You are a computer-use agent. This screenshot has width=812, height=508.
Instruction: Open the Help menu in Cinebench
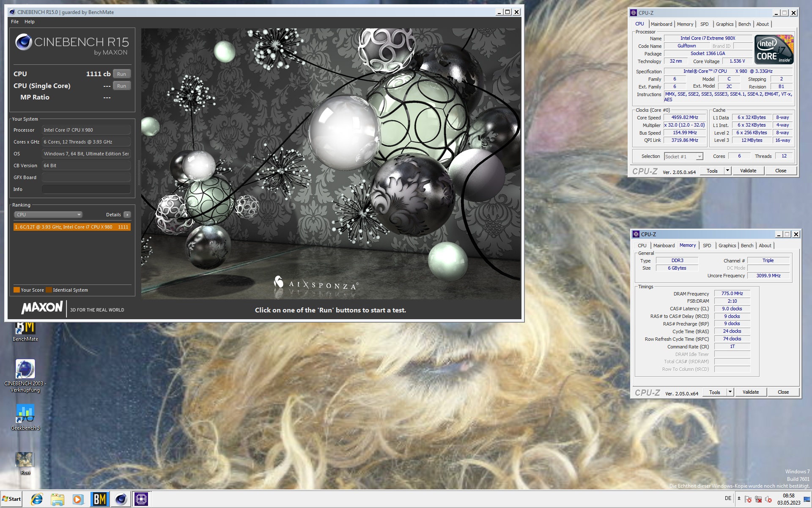pyautogui.click(x=30, y=22)
